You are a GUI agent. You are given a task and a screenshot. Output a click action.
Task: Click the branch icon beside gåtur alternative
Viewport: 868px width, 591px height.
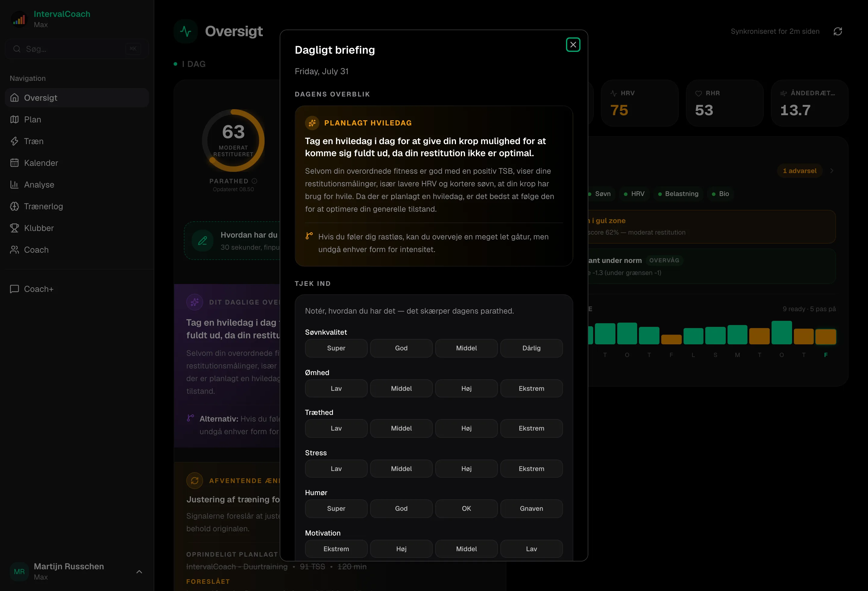pos(309,236)
